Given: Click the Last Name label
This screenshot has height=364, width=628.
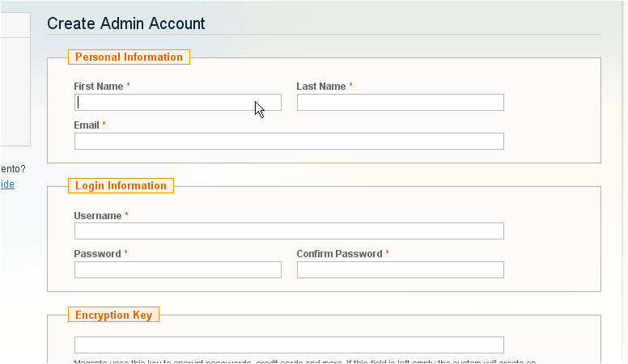Looking at the screenshot, I should 320,86.
